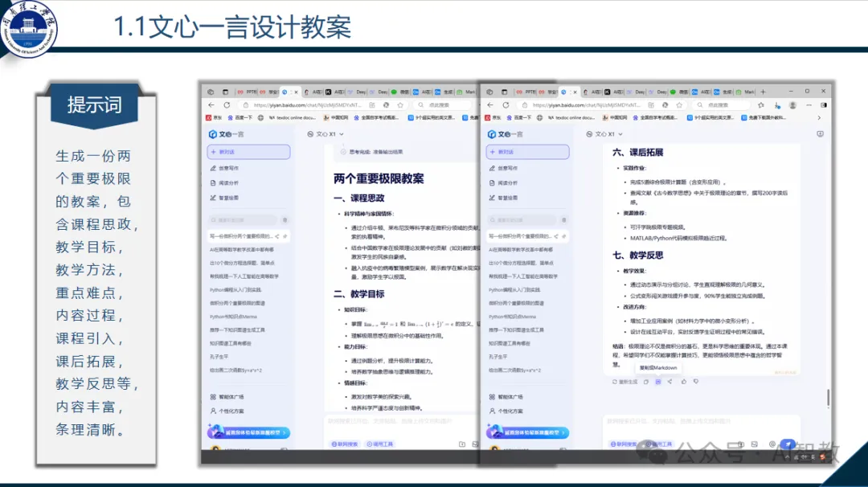Click the blue send button in the right window
Screen dimensions: 868x487
coord(788,444)
